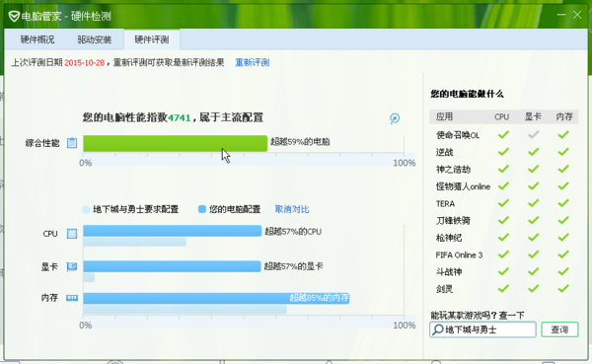The width and height of the screenshot is (592, 364).
Task: Click the performance score 4741
Action: pos(180,117)
